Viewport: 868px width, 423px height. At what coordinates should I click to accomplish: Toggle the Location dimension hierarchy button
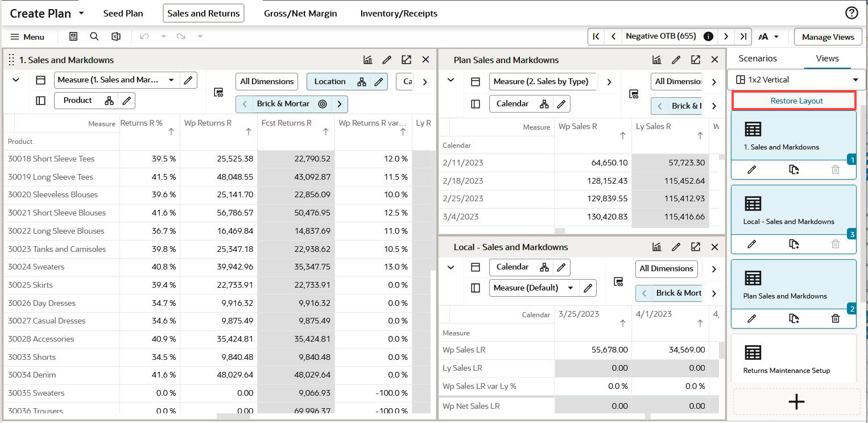pyautogui.click(x=362, y=82)
